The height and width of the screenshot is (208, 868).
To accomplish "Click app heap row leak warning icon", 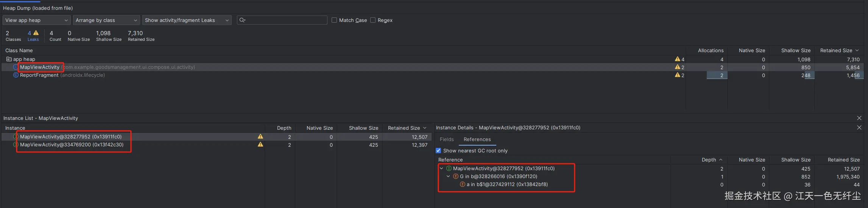I will (678, 59).
